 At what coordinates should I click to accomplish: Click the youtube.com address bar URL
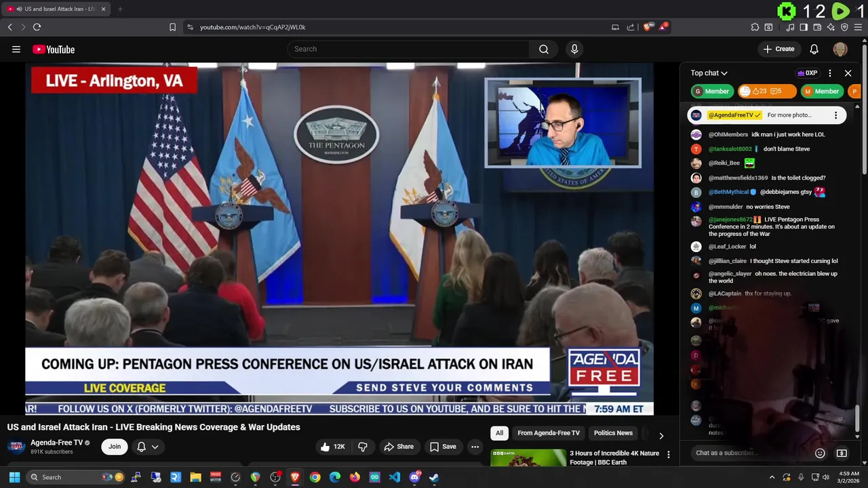[252, 27]
